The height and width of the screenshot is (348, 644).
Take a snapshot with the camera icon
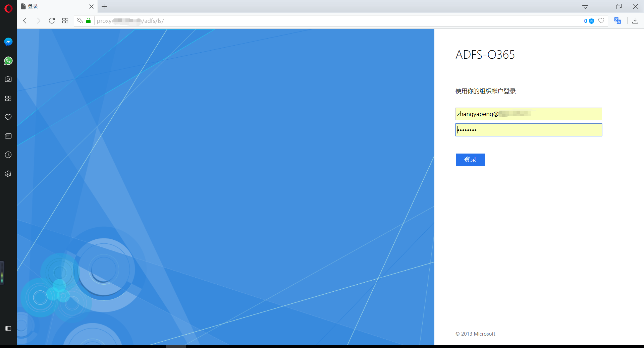tap(8, 79)
